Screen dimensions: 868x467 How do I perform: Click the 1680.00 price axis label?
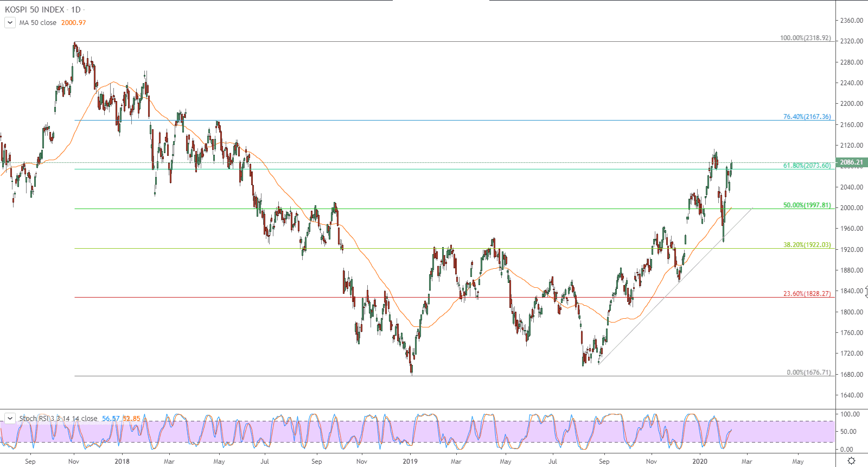click(851, 375)
